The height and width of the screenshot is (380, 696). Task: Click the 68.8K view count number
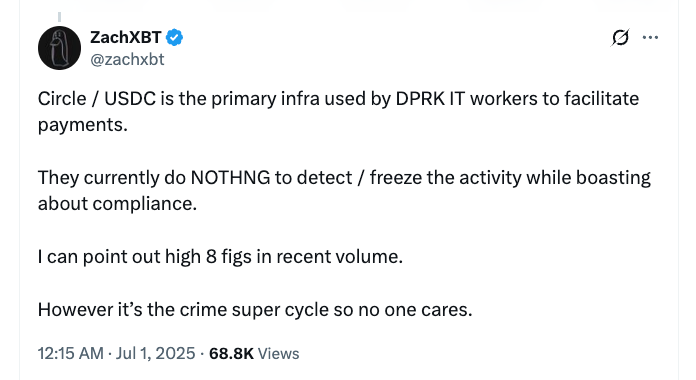(231, 353)
